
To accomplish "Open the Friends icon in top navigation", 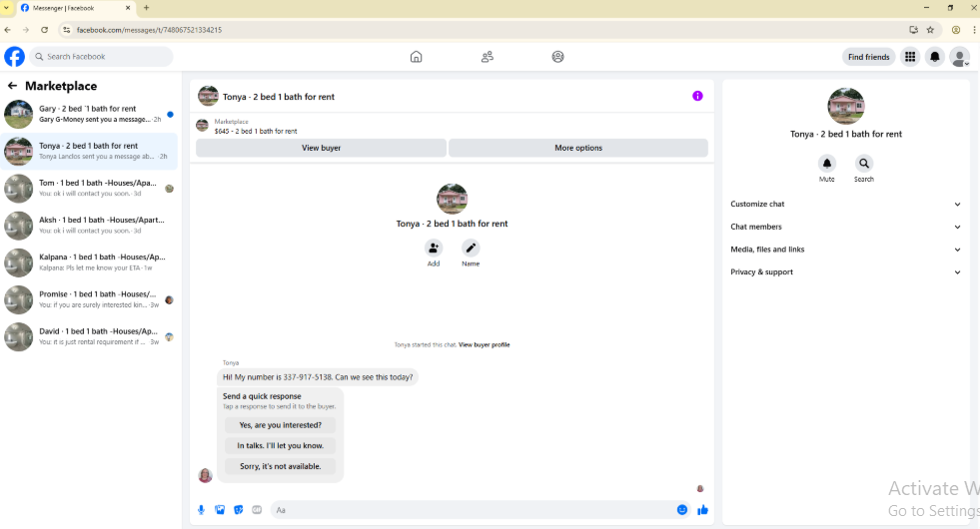I will coord(487,57).
